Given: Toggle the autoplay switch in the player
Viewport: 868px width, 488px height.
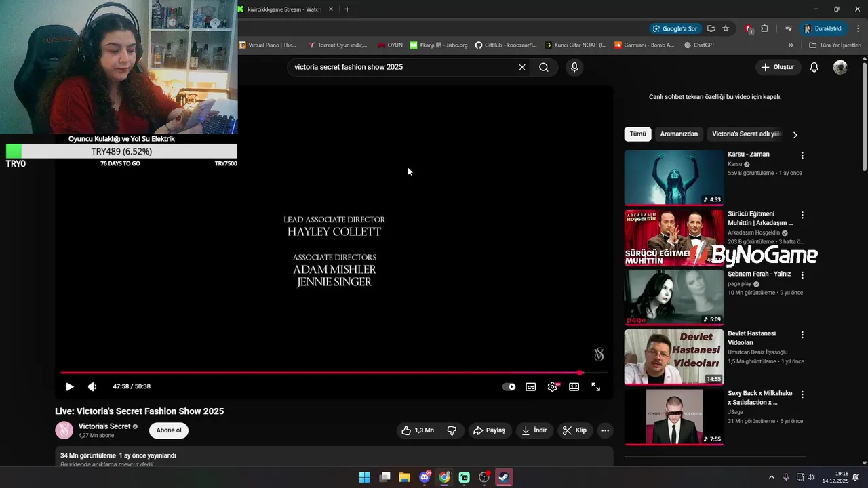Looking at the screenshot, I should pyautogui.click(x=509, y=387).
